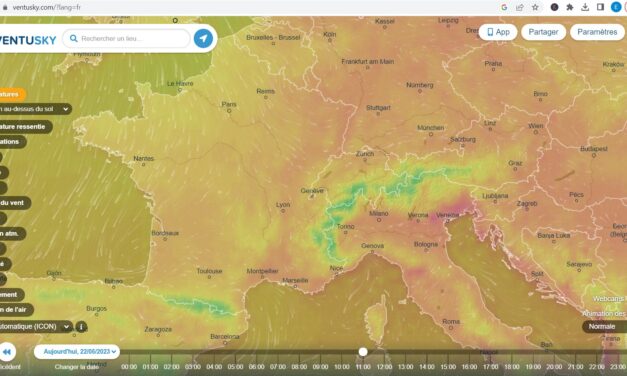Click the Genova city label on map
The height and width of the screenshot is (376, 627).
[372, 246]
